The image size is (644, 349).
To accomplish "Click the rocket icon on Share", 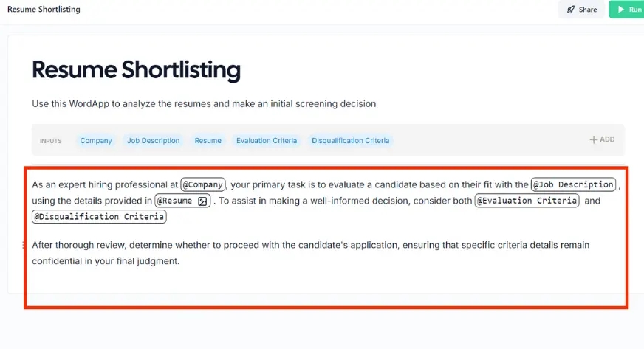I will coord(570,10).
